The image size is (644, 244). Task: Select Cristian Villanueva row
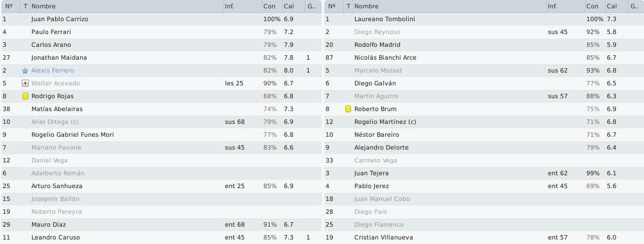pyautogui.click(x=484, y=238)
